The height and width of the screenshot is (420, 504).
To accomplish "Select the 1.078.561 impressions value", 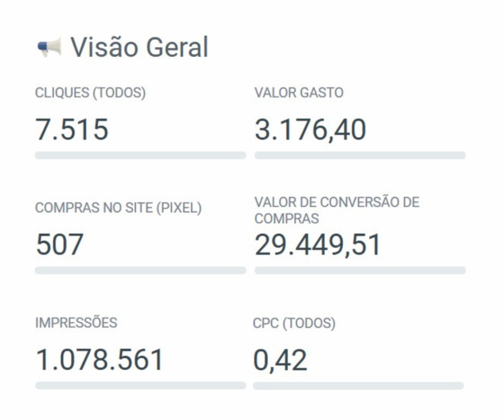I will click(99, 359).
